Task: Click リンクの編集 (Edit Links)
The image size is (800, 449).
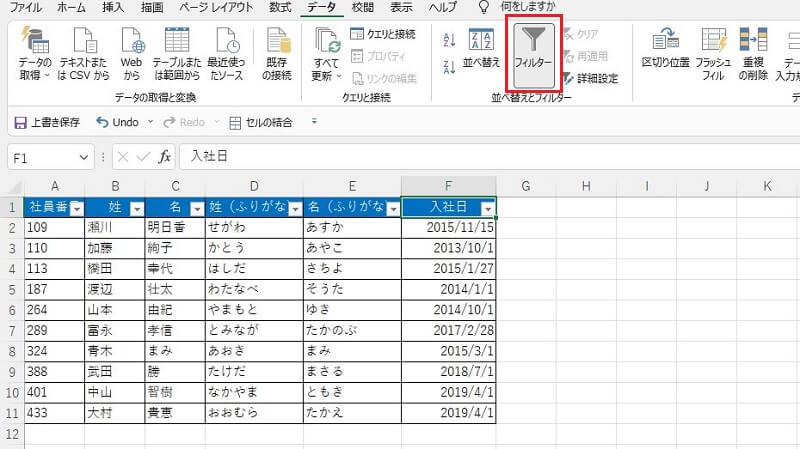Action: (384, 78)
